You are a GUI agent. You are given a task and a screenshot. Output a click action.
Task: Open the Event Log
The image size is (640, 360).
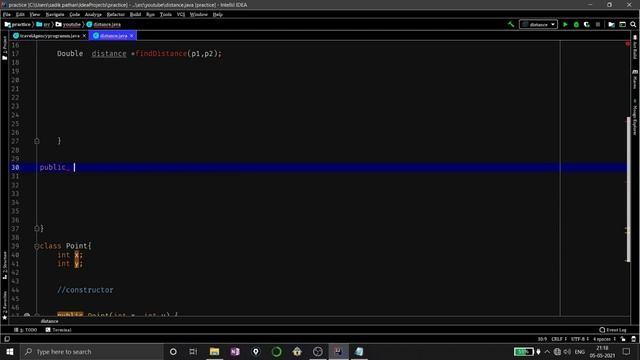[613, 330]
